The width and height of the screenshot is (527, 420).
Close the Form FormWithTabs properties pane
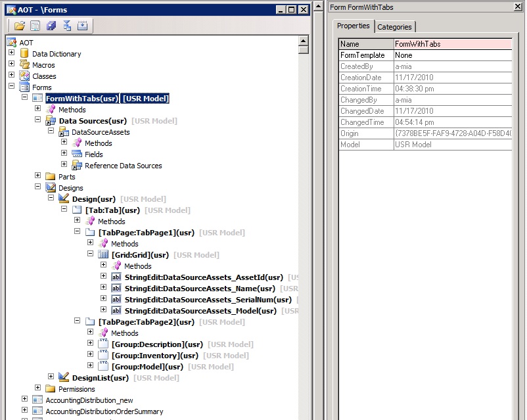[x=518, y=7]
